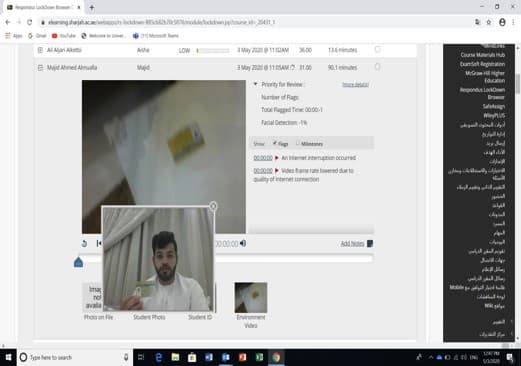Viewport: 521px width, 366px height.
Task: Open Respondus LockDown Browser in sidebar
Action: 482,94
